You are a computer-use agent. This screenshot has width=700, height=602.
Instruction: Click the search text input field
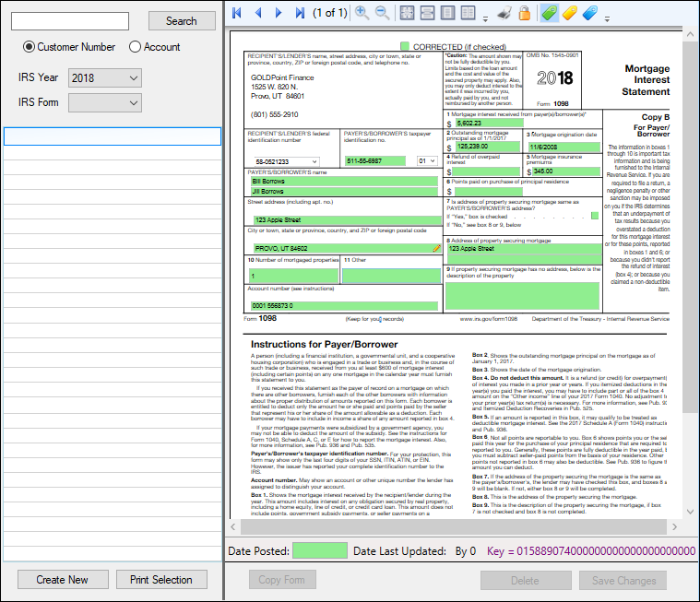click(70, 21)
